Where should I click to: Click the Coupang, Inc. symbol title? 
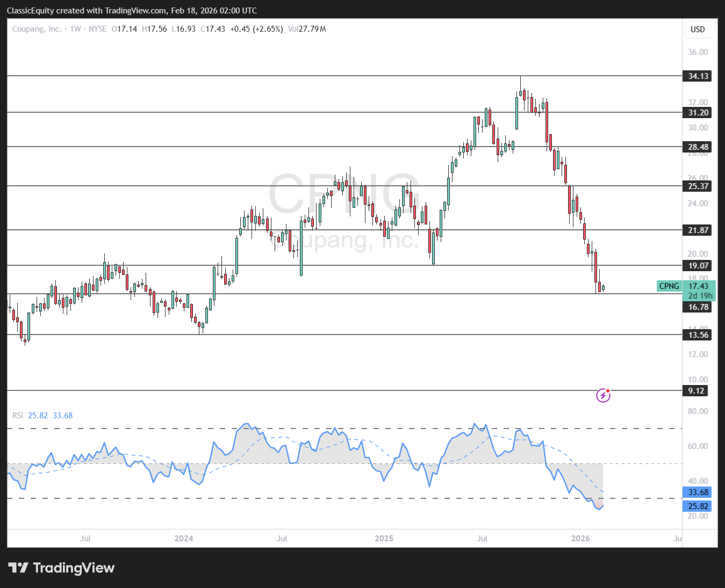[x=37, y=29]
